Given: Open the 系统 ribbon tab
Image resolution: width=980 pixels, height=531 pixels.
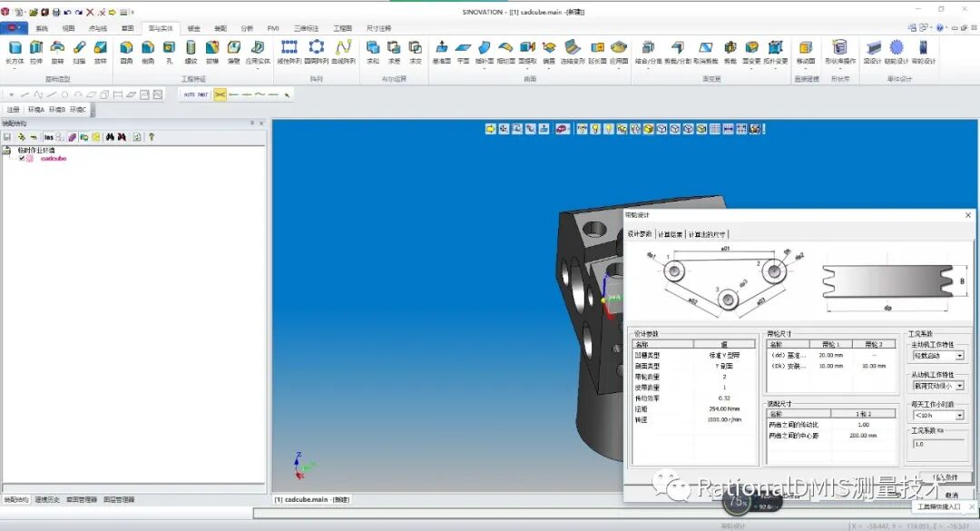Looking at the screenshot, I should pyautogui.click(x=42, y=28).
